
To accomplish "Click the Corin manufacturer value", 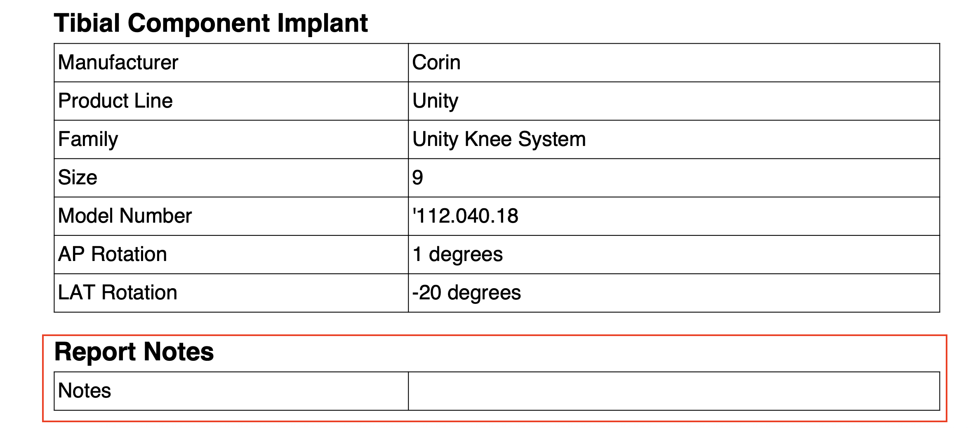I will tap(436, 63).
